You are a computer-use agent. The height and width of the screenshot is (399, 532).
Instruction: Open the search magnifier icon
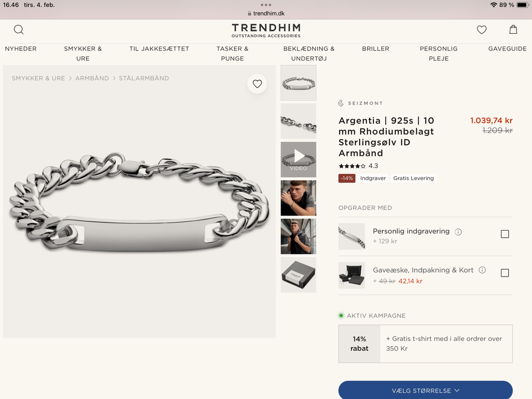click(19, 30)
